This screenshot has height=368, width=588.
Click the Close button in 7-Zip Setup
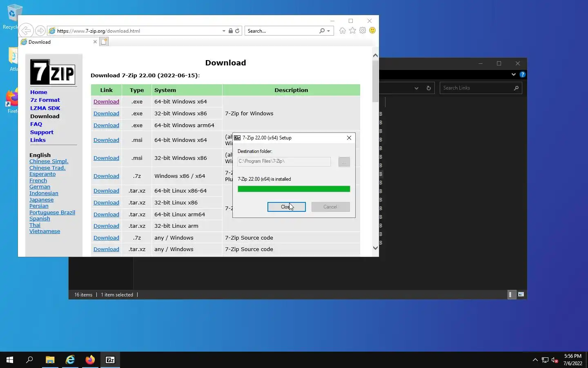287,207
